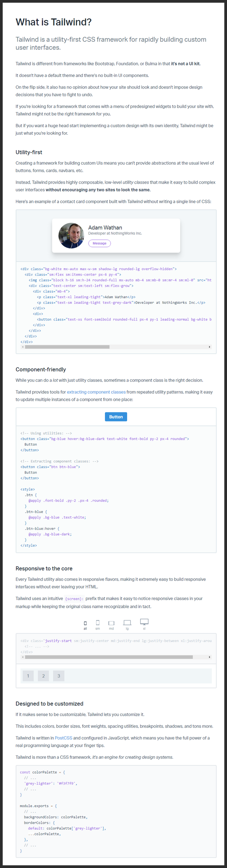Image resolution: width=227 pixels, height=868 pixels.
Task: Click left scroll arrow under contact card code
Action: point(23,347)
